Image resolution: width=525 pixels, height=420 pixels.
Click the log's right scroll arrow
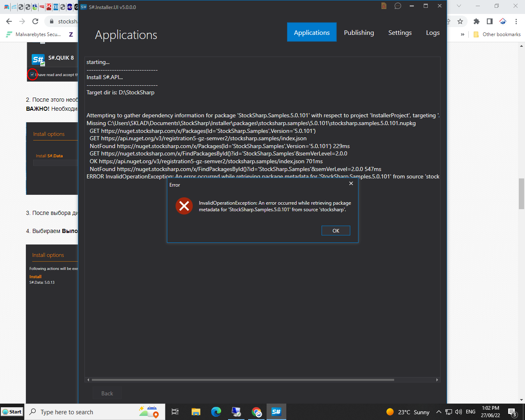click(437, 380)
